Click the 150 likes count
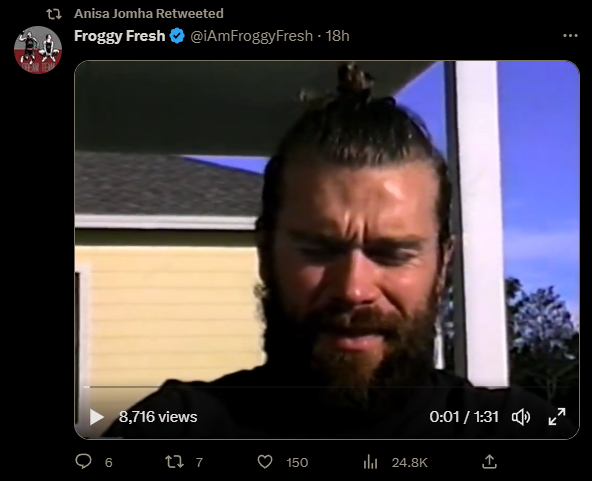Image resolution: width=592 pixels, height=481 pixels. (297, 462)
